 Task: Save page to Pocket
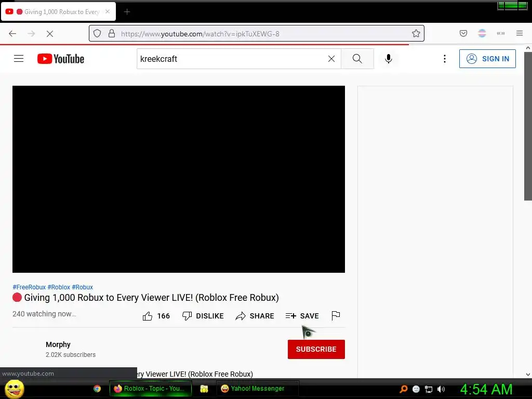pyautogui.click(x=463, y=33)
